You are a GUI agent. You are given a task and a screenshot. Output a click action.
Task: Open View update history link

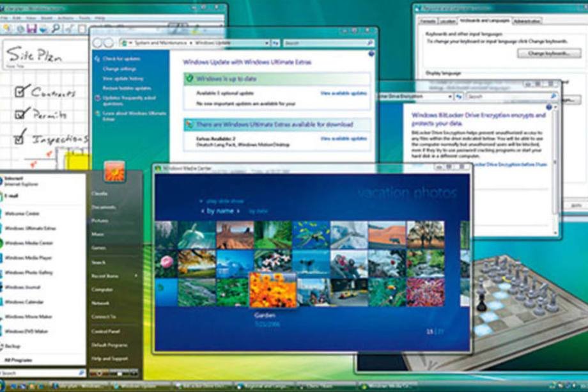[123, 79]
